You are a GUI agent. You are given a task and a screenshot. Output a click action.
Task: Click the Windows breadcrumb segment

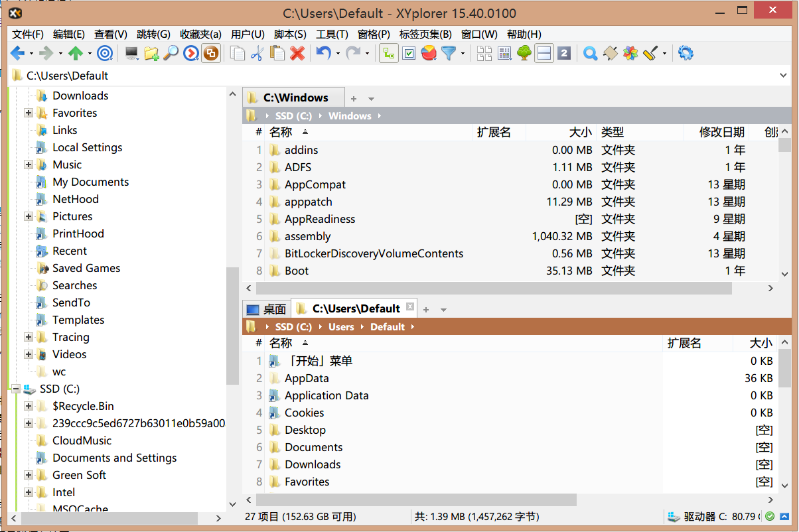[350, 116]
